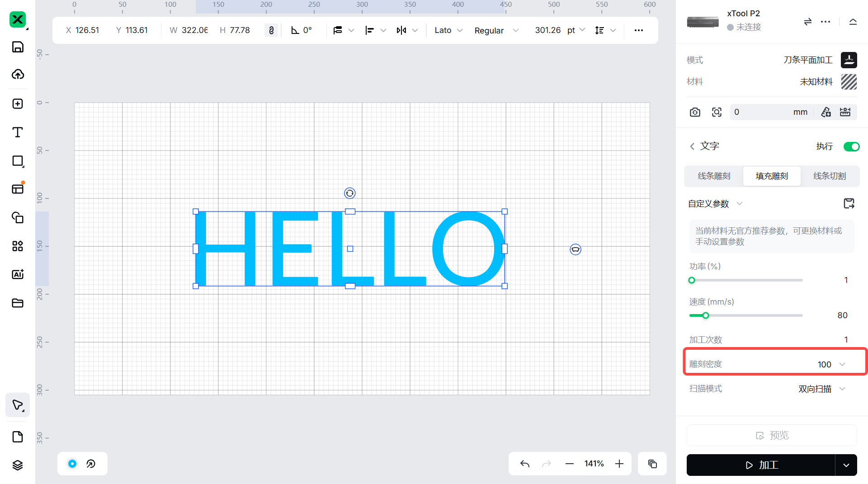Toggle the aspect ratio lock
Viewport: 868px width, 484px height.
(x=271, y=30)
